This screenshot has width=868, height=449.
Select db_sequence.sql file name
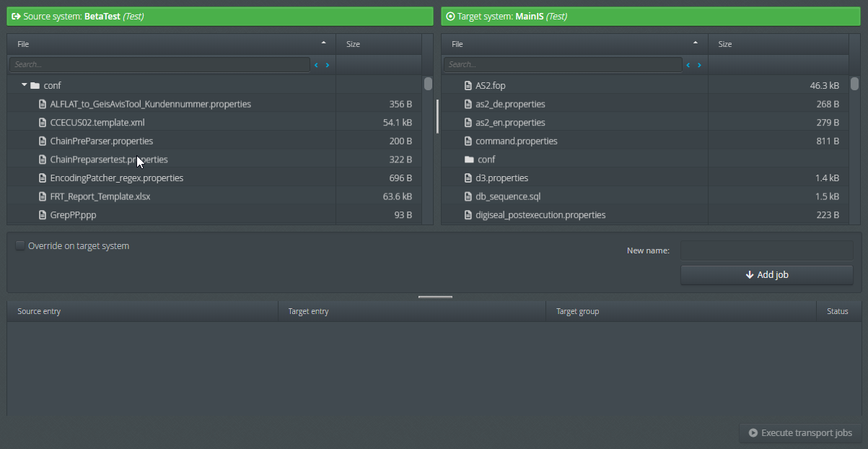[x=508, y=196]
